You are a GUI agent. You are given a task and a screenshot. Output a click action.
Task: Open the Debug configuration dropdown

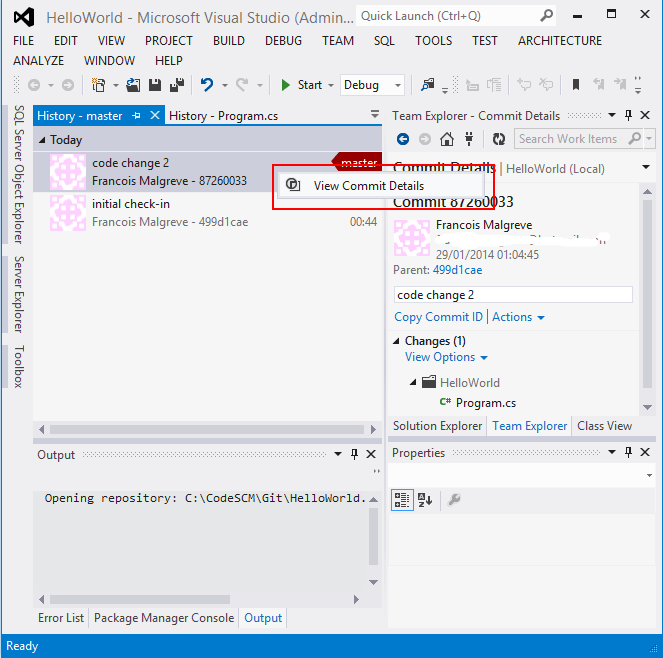click(397, 85)
